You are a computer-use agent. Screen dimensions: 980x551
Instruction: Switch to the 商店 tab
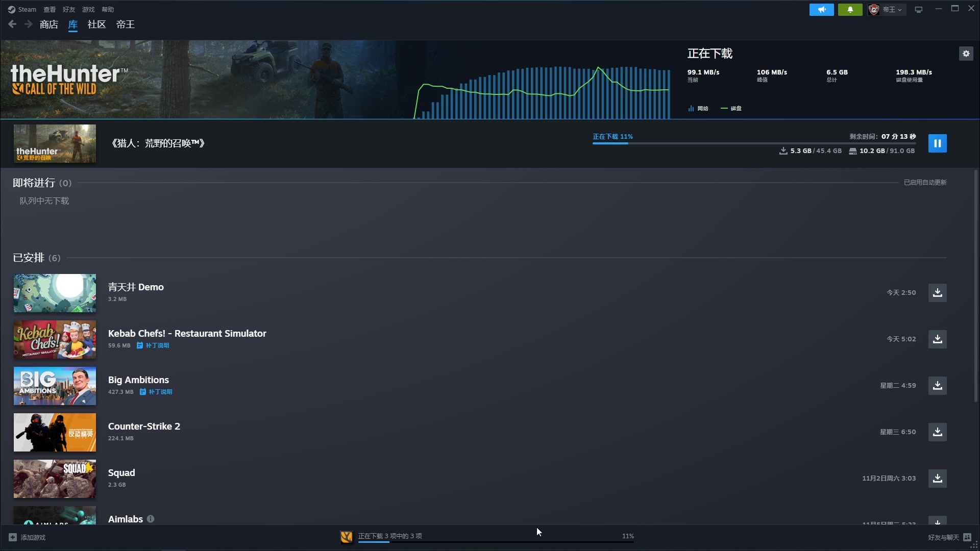tap(49, 24)
